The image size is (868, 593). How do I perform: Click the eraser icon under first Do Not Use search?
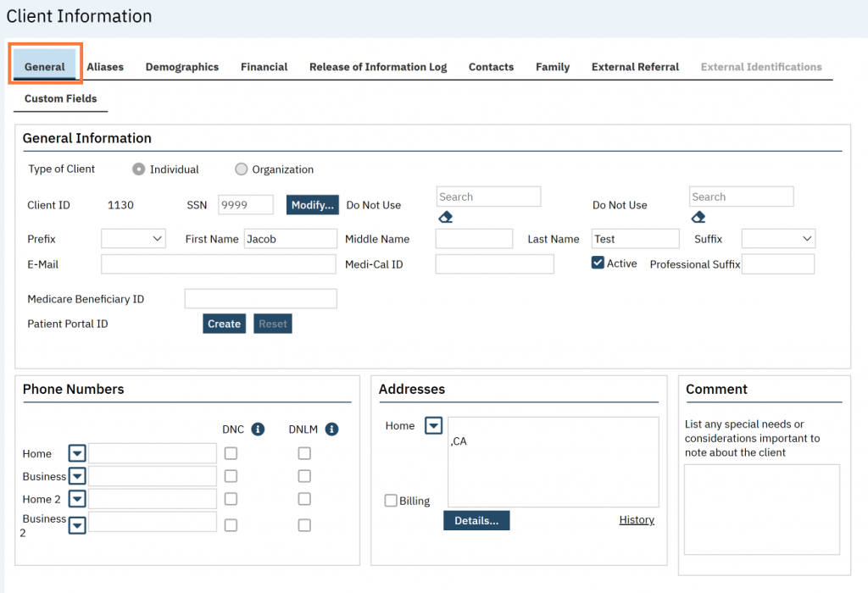[x=446, y=218]
